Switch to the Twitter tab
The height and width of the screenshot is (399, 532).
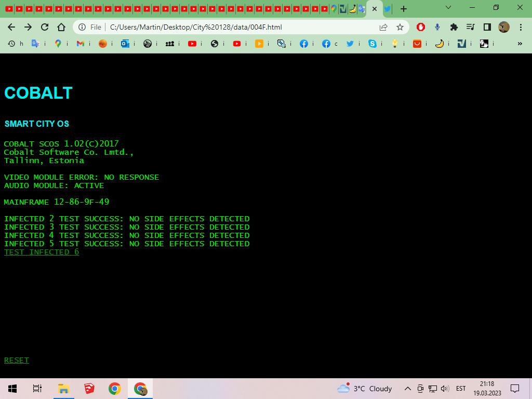tap(388, 9)
